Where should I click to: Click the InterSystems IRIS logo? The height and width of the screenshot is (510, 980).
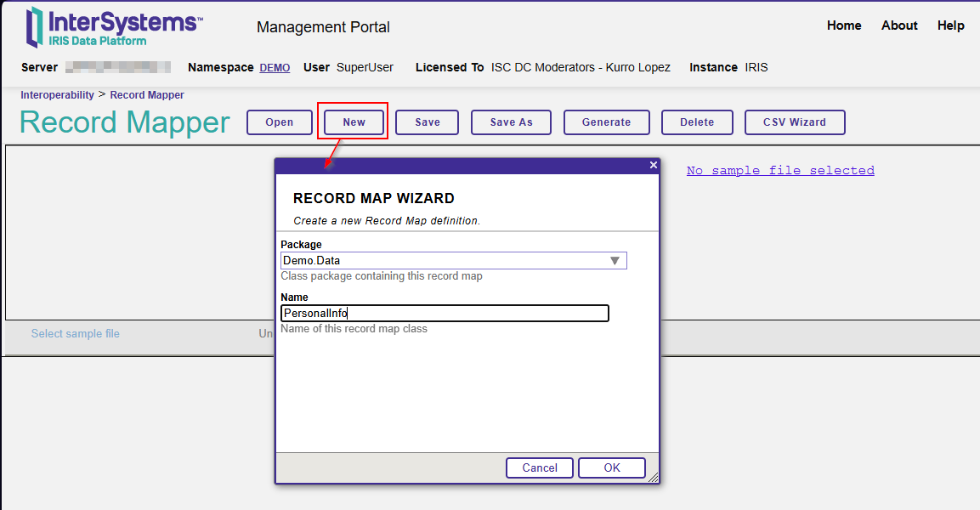tap(114, 27)
